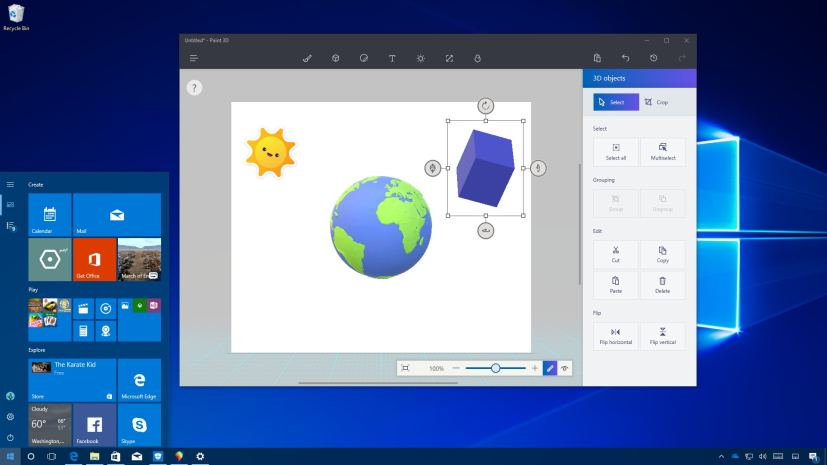This screenshot has width=827, height=465.
Task: Open Cortana circle on the taskbar
Action: pos(31,456)
